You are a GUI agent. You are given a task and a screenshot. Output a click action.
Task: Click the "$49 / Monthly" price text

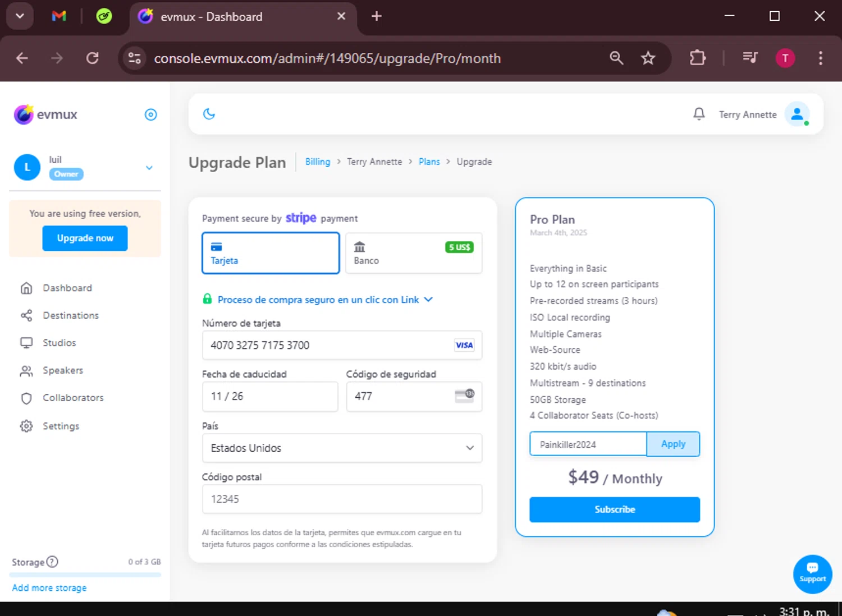(615, 477)
